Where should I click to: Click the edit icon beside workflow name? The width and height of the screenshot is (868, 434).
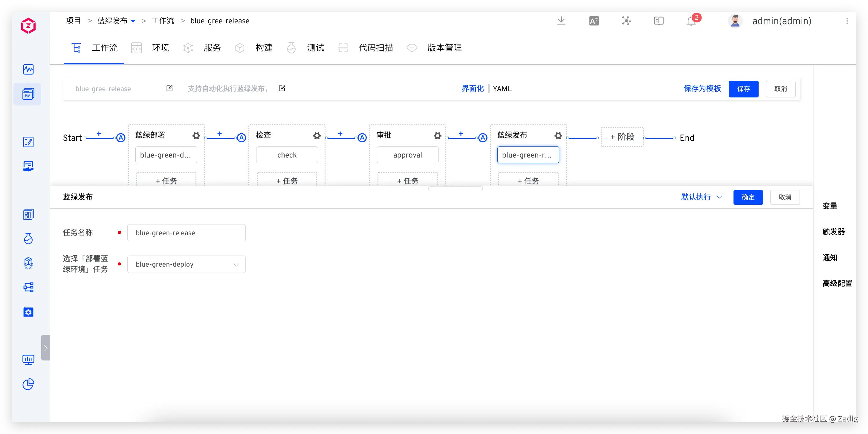click(x=169, y=88)
